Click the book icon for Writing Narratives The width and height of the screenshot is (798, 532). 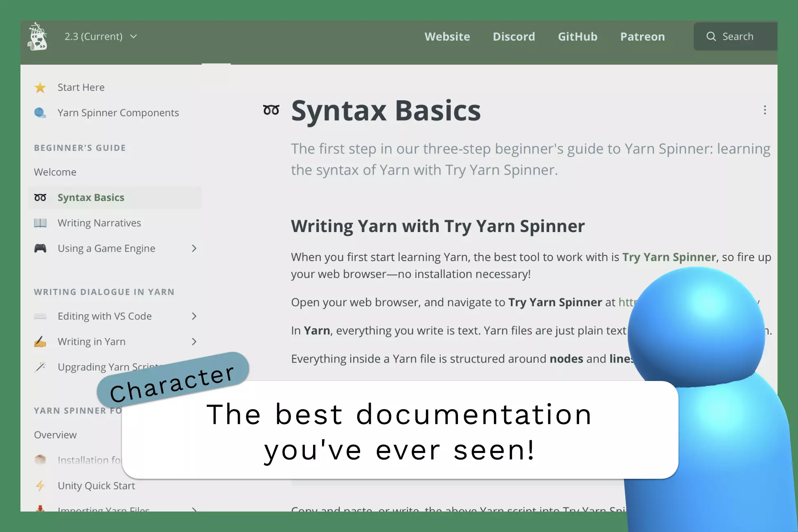click(40, 223)
